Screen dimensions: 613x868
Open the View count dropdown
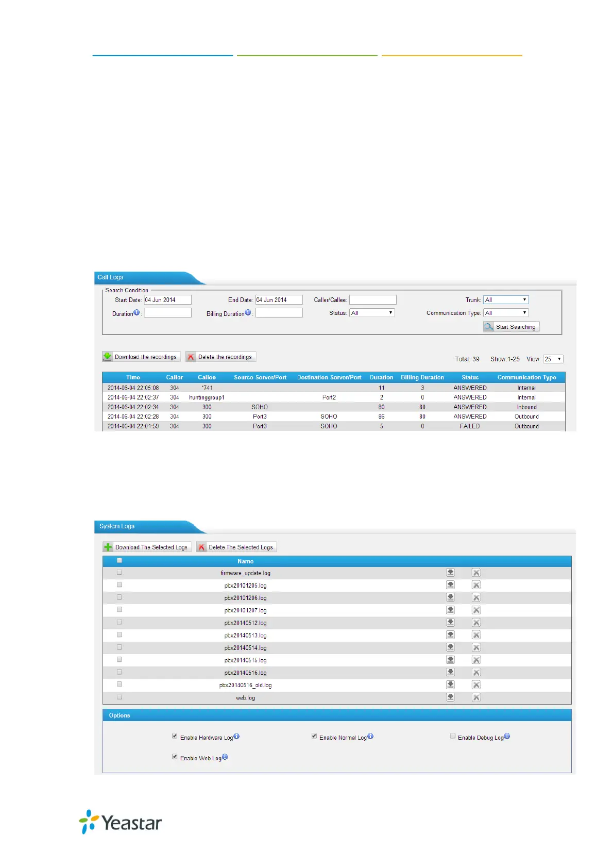click(553, 359)
